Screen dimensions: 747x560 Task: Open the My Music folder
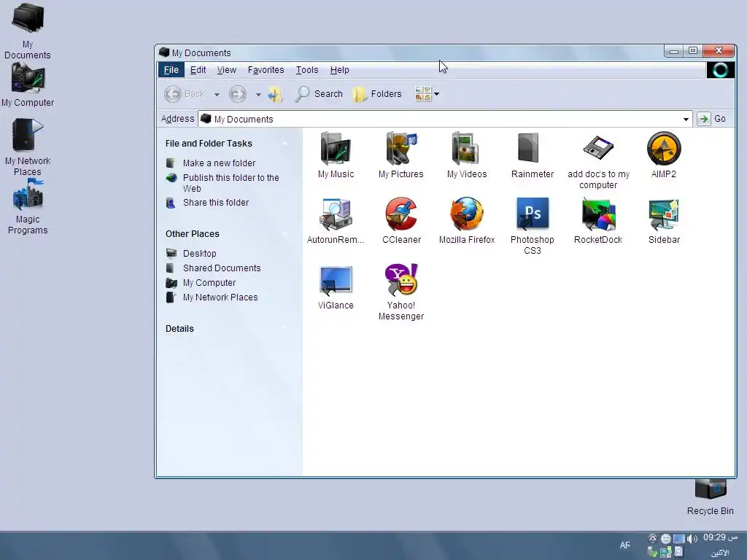[336, 149]
